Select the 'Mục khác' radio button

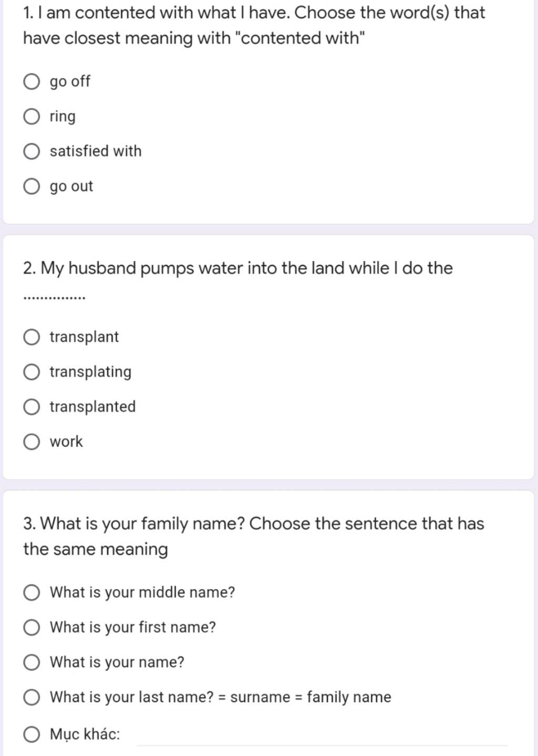point(32,734)
